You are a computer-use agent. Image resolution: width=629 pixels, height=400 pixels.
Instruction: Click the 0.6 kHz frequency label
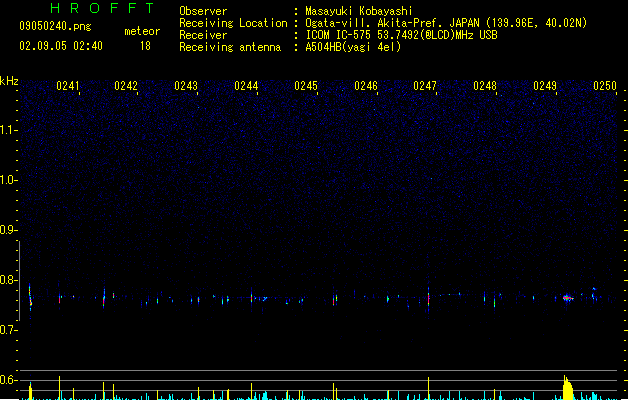[x=8, y=380]
